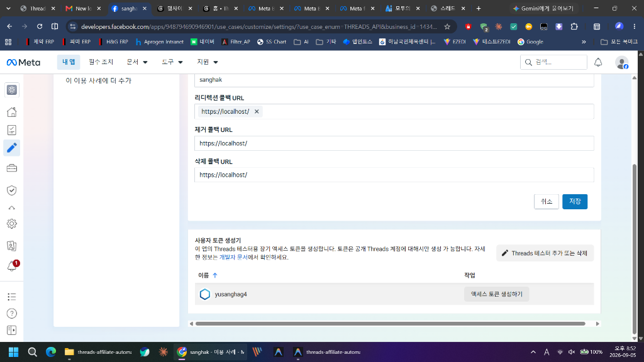
Task: Open the dashboard home icon in sidebar
Action: coord(11,112)
